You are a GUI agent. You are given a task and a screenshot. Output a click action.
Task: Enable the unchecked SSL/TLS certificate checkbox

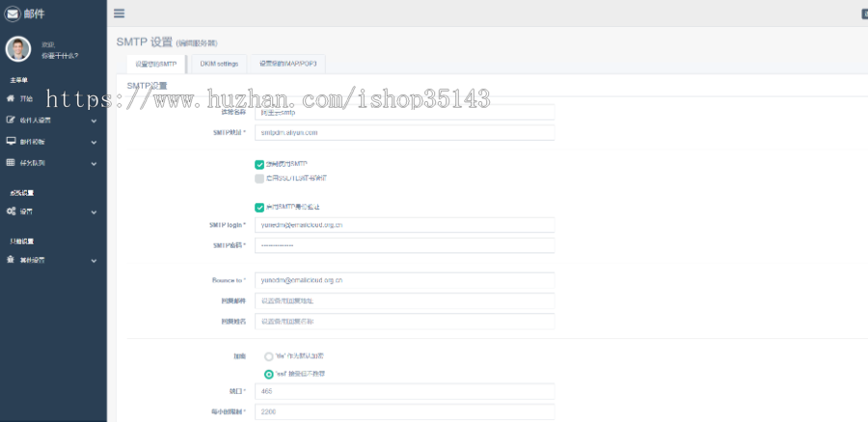pos(259,178)
